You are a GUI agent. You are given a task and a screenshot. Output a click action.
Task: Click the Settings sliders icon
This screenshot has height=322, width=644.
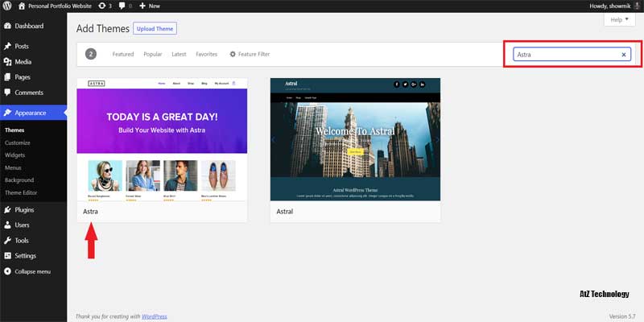pyautogui.click(x=7, y=255)
